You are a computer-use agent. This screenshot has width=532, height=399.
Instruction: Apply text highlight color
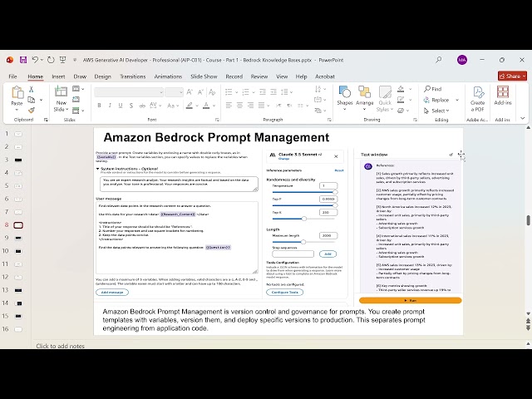(190, 106)
